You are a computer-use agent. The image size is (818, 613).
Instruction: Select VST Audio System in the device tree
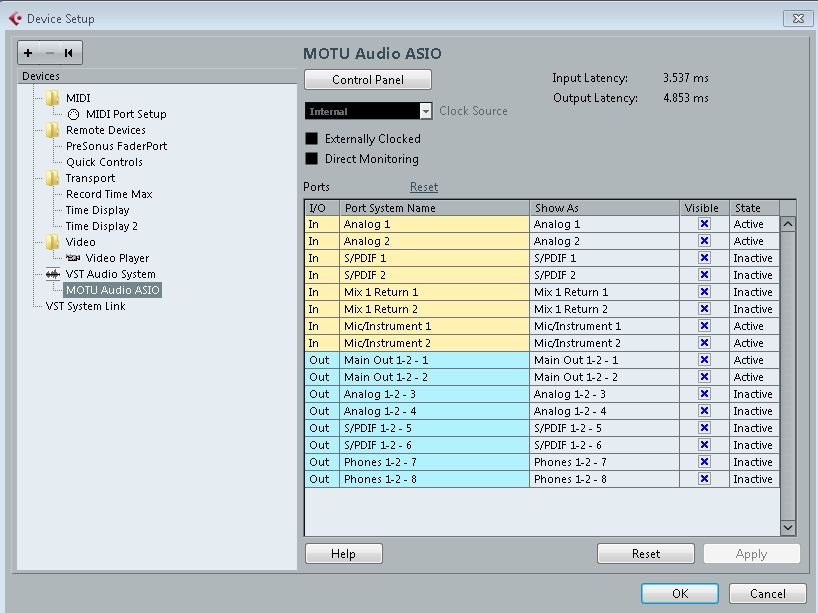(111, 274)
